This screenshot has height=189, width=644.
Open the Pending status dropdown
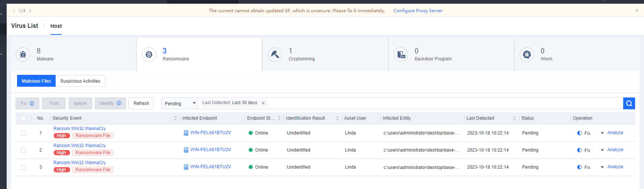(x=180, y=103)
